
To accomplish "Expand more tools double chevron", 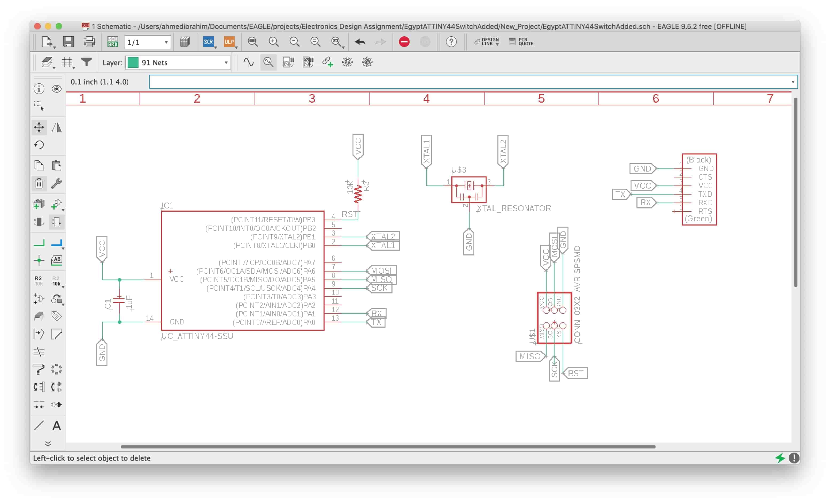I will [48, 444].
